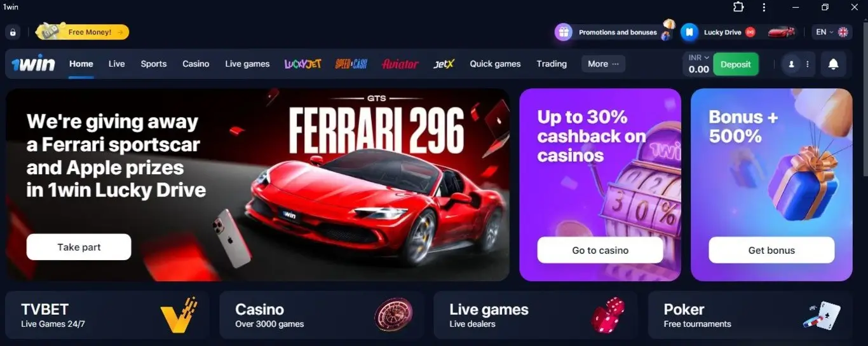Click the padlock icon at top left

point(13,32)
